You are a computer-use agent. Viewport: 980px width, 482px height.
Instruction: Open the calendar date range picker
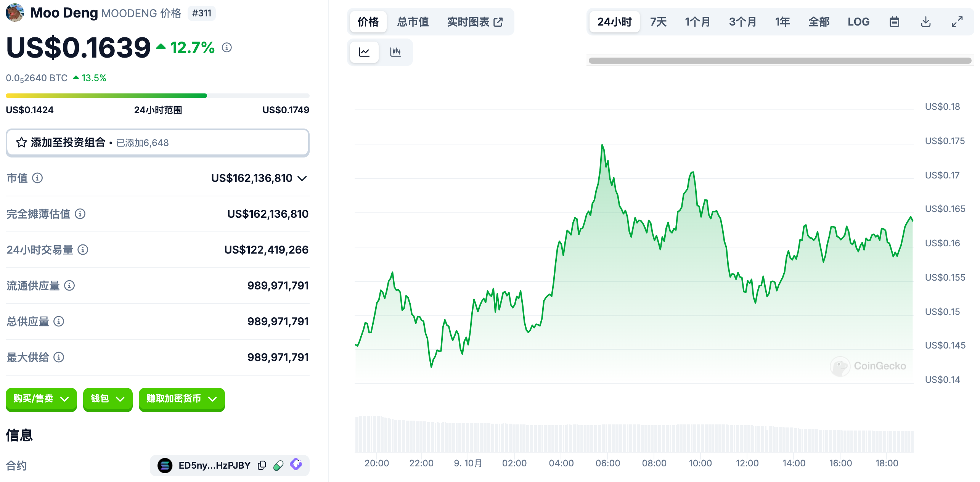[894, 22]
